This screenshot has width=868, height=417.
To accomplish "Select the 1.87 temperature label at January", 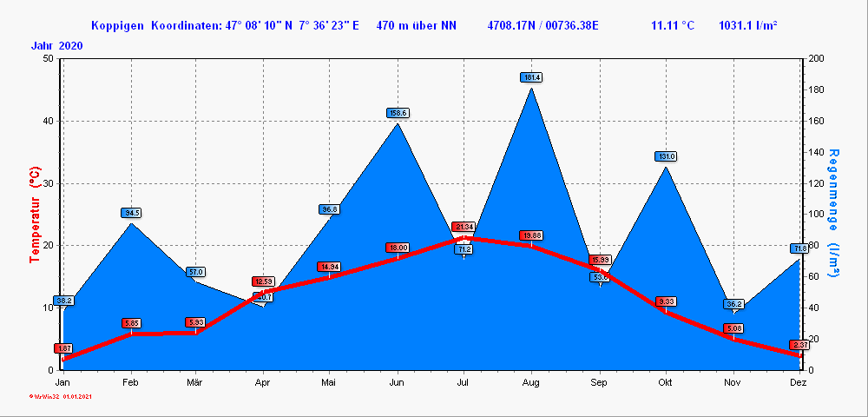I will click(x=63, y=348).
